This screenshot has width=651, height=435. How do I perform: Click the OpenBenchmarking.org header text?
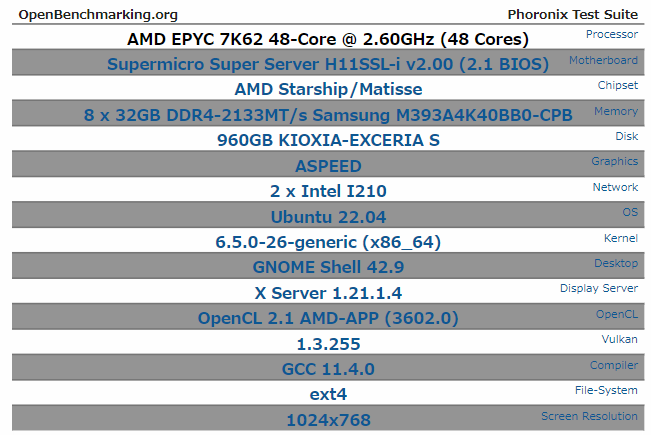coord(98,15)
